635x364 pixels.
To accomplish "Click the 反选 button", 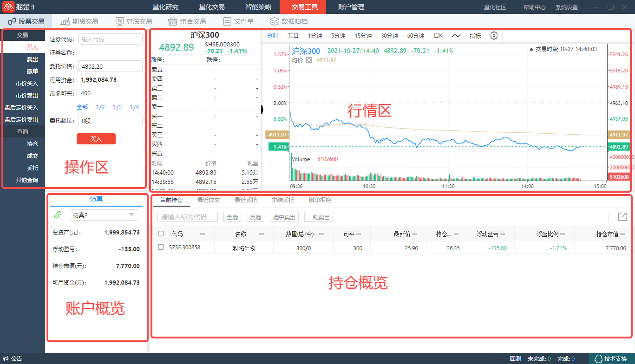I will (255, 217).
